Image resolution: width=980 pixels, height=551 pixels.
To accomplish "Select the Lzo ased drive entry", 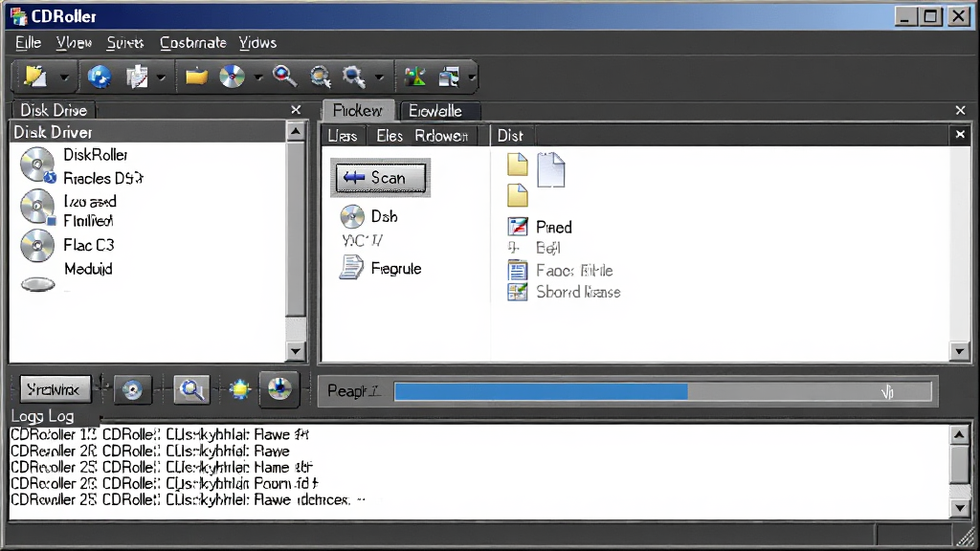I will point(90,202).
